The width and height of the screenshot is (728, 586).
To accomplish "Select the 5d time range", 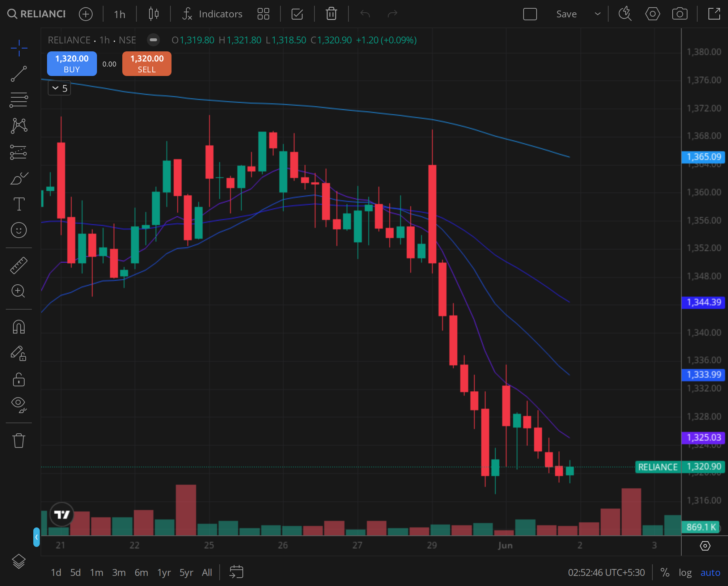I will point(75,573).
